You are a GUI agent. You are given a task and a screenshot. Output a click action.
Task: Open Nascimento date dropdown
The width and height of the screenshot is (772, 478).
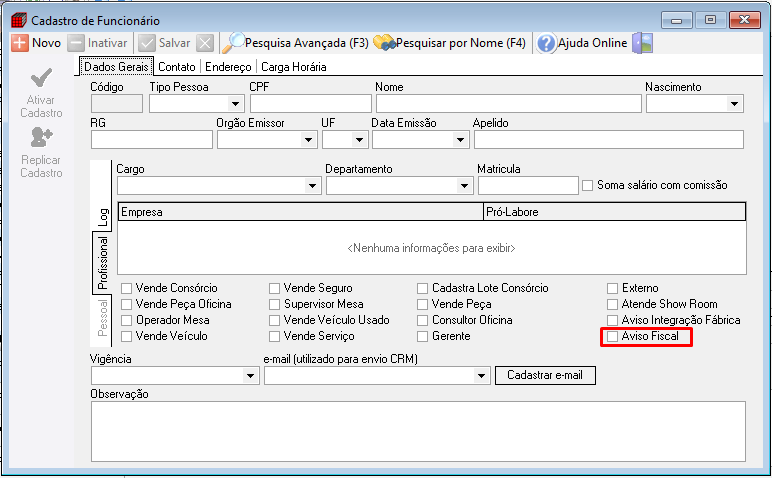[x=735, y=104]
